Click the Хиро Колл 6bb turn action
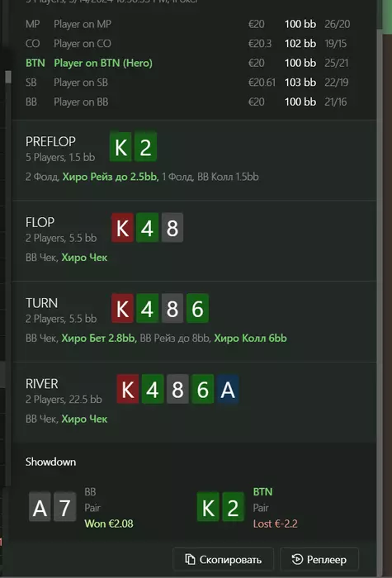The image size is (392, 578). pos(251,339)
